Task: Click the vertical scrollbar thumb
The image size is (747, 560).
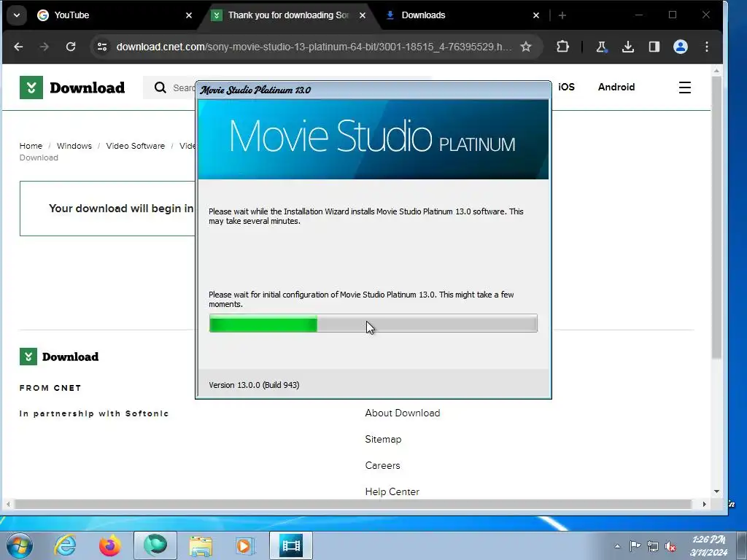Action: click(716, 217)
